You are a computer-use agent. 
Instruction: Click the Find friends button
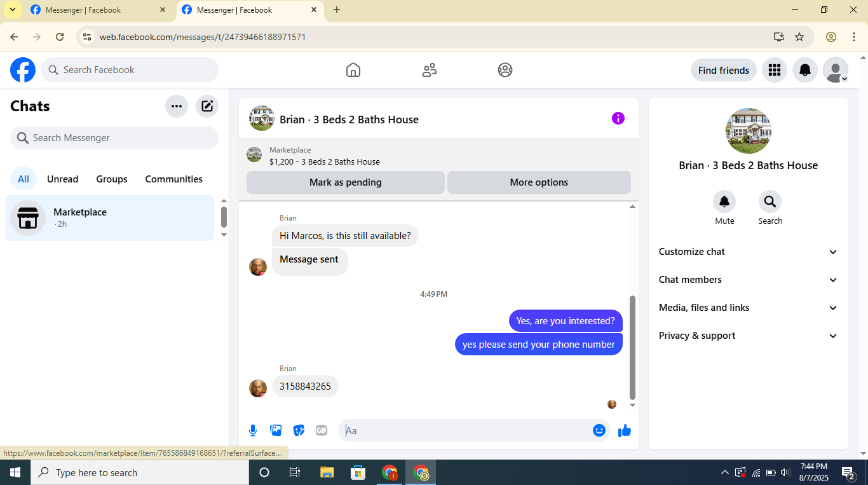tap(724, 70)
